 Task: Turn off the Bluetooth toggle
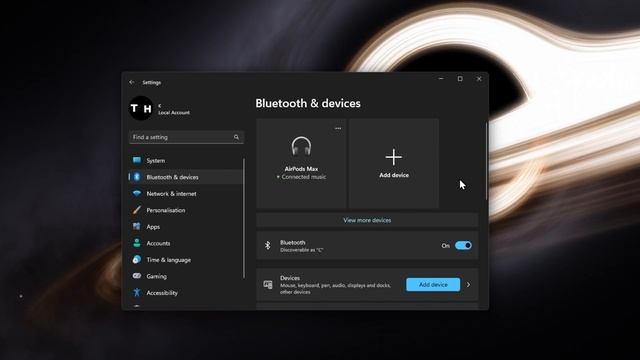click(463, 245)
